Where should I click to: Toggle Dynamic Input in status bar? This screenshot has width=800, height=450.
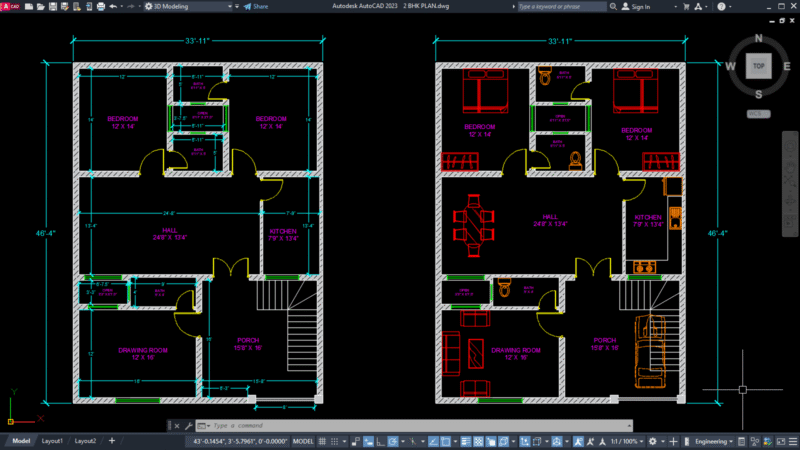click(x=369, y=441)
